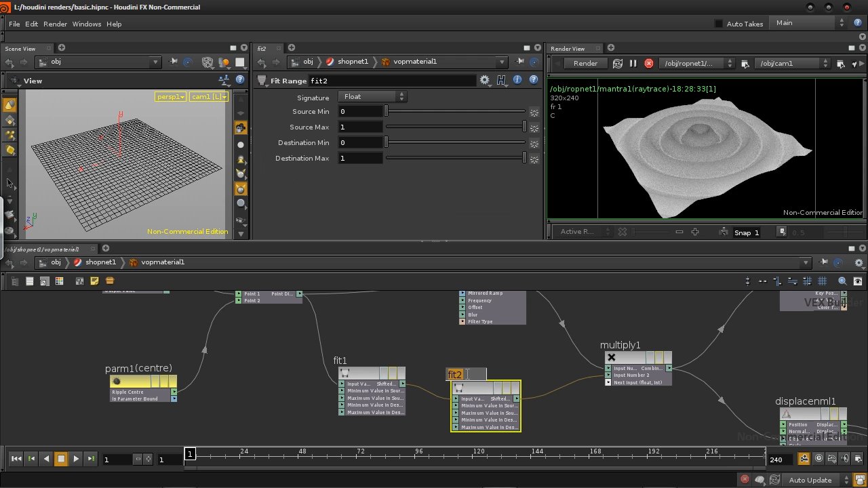868x488 pixels.
Task: Stop the render using the red stop icon
Action: tap(649, 63)
